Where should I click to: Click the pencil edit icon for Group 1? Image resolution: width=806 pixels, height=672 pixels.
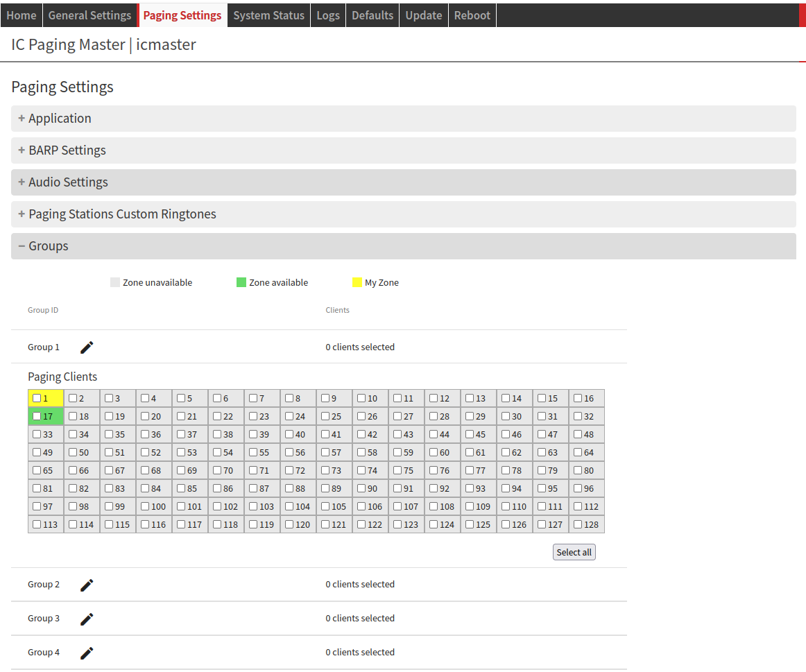click(x=87, y=347)
